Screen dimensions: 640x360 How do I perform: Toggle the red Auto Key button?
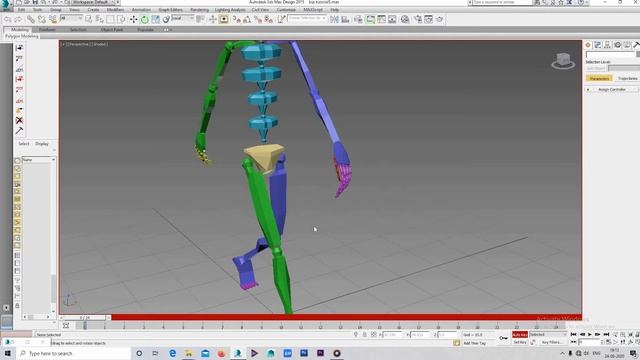[520, 335]
